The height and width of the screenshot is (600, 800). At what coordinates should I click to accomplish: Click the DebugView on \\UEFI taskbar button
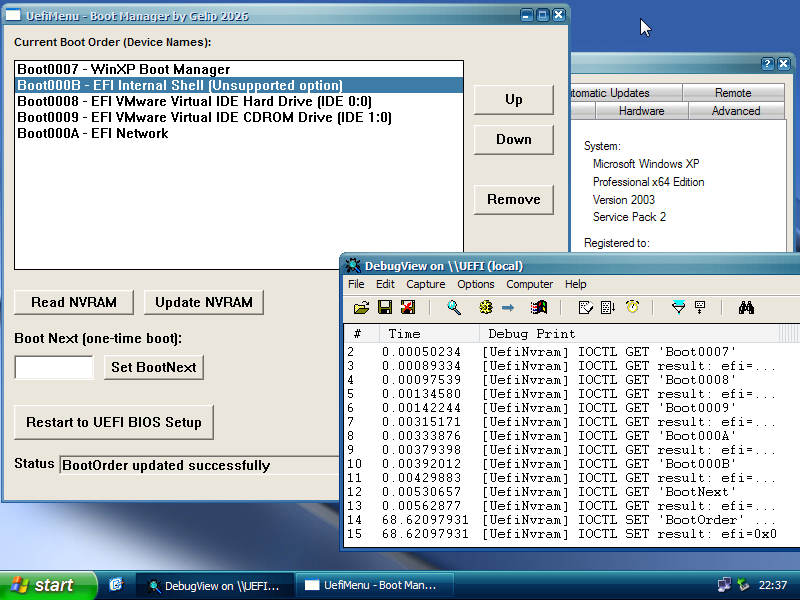(x=215, y=585)
